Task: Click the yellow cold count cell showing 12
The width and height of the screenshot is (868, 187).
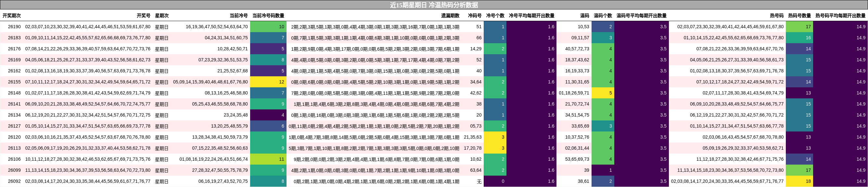Action: pyautogui.click(x=268, y=82)
